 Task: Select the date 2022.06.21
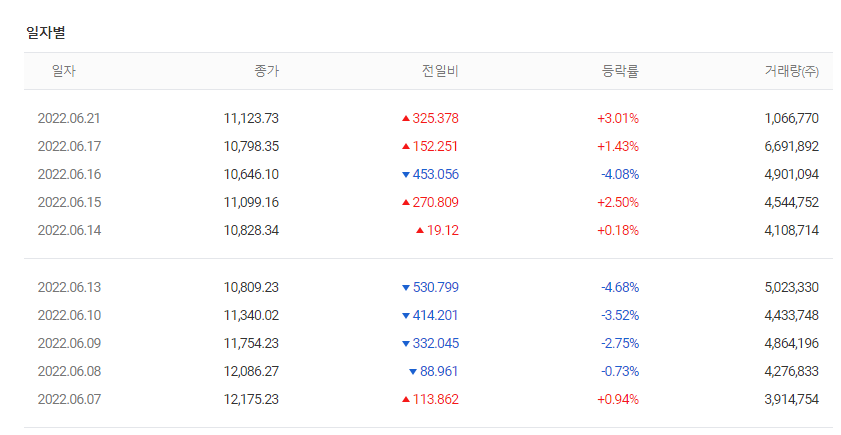[x=69, y=119]
